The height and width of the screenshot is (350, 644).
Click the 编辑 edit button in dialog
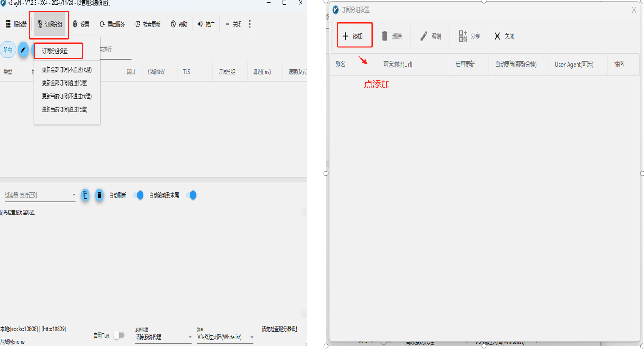click(x=430, y=36)
